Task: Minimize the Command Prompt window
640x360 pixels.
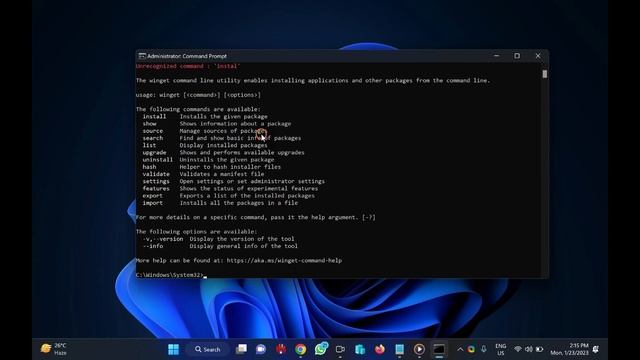Action: point(496,56)
